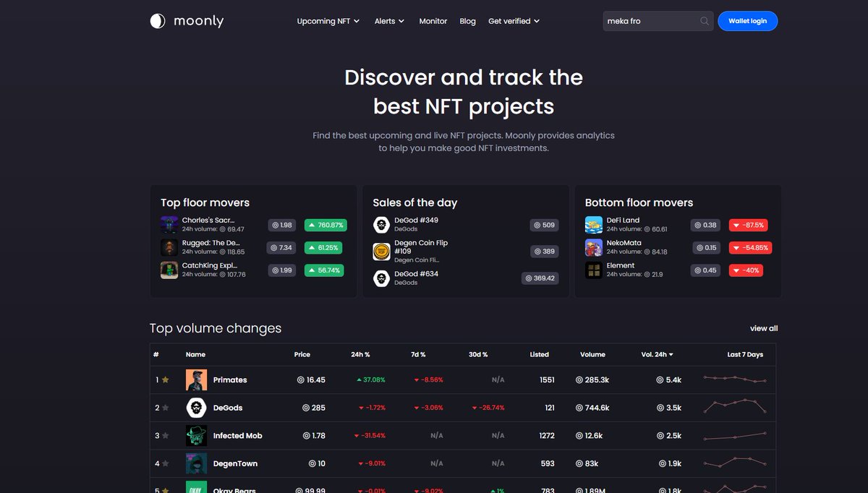Click the Primates avatar image
The image size is (868, 493).
tap(196, 380)
